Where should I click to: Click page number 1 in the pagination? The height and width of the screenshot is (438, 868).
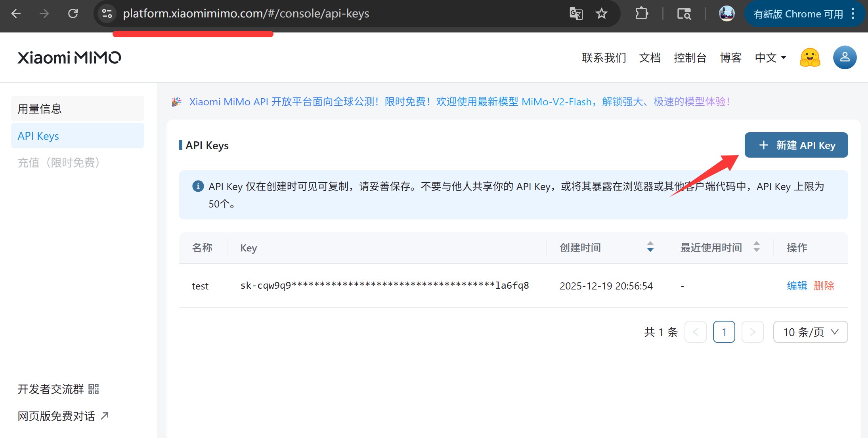tap(724, 332)
